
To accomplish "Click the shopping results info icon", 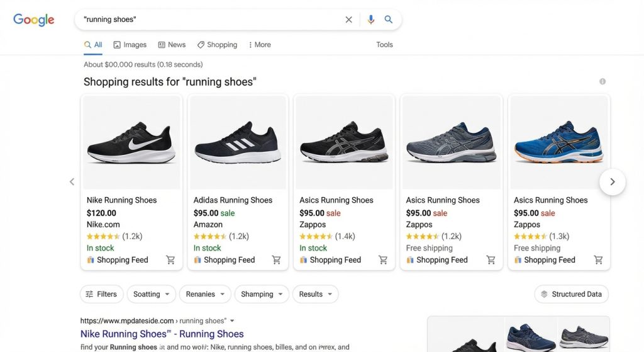I will tap(602, 82).
